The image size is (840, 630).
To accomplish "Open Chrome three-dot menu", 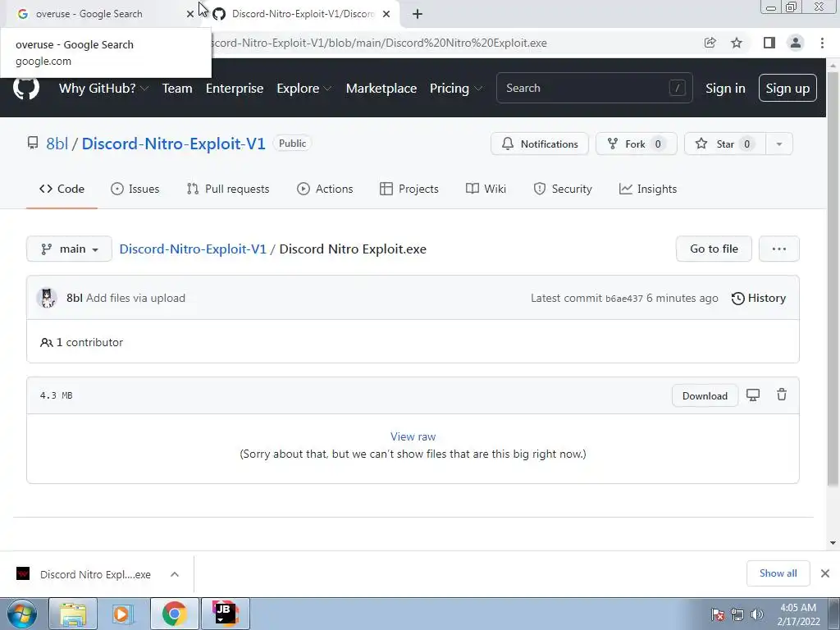I will 822,43.
